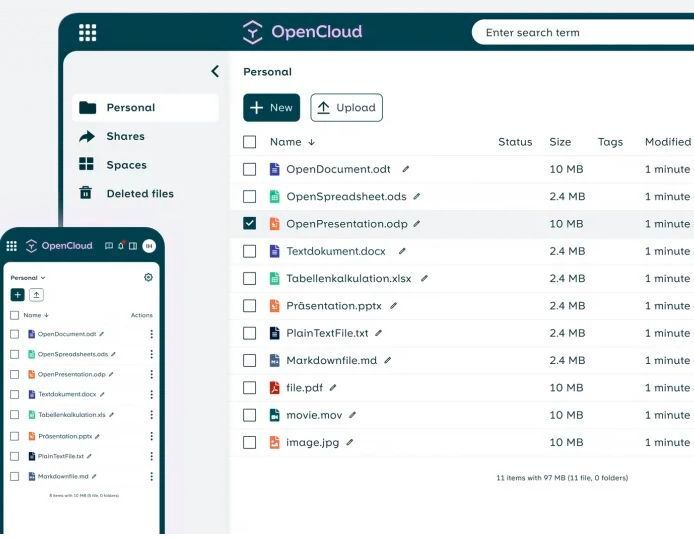Image resolution: width=694 pixels, height=538 pixels.
Task: Rename desktop Präsentation.pptx via pencil icon
Action: click(393, 306)
